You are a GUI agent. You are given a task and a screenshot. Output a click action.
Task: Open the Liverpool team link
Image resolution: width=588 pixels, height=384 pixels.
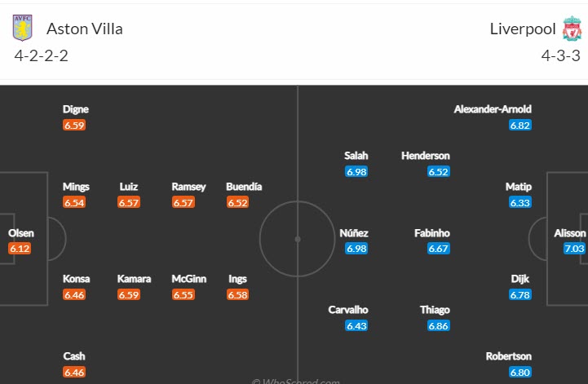pos(523,29)
